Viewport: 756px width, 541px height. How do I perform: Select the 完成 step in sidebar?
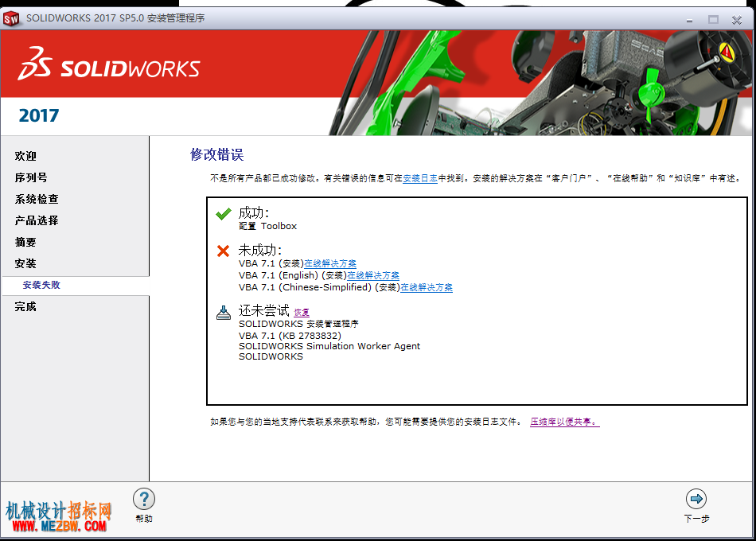click(x=25, y=306)
